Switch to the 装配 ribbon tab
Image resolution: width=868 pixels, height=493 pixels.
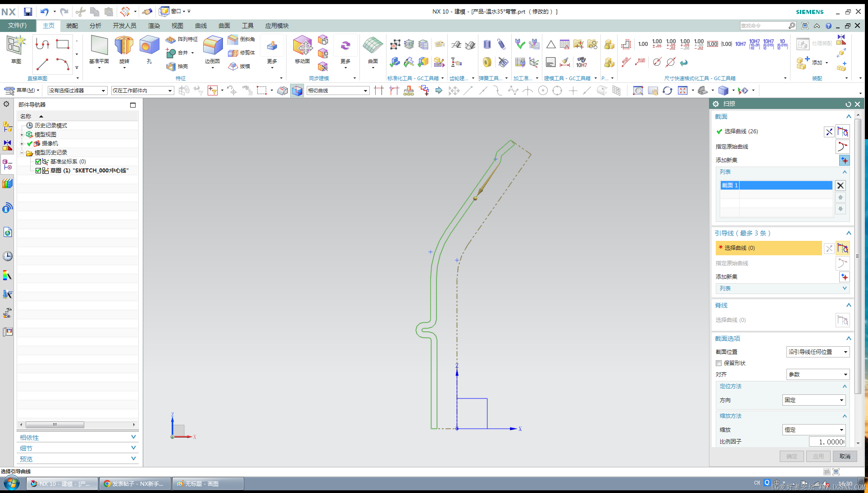72,26
